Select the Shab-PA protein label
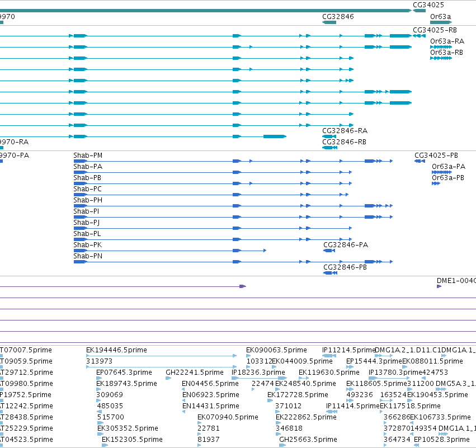Image resolution: width=476 pixels, height=448 pixels. point(88,167)
